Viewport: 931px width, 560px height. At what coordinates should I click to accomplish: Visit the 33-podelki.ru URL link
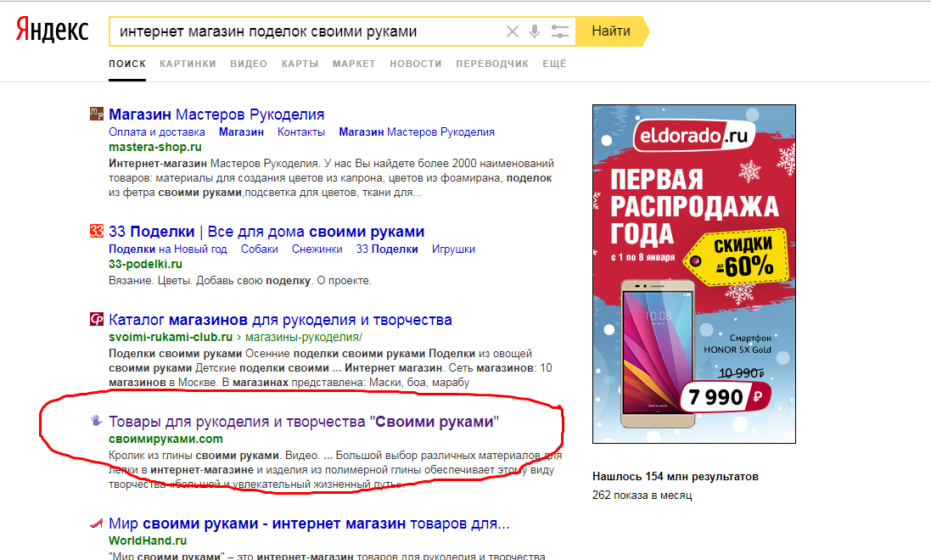point(145,264)
